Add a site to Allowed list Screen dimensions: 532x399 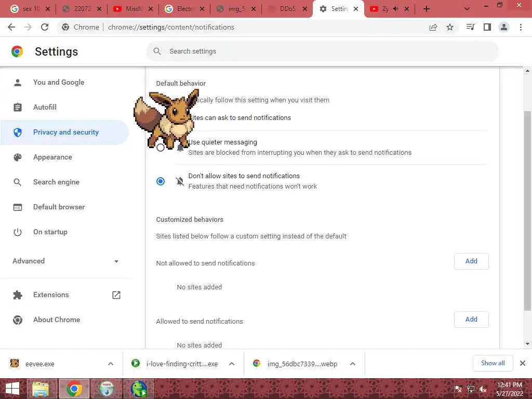tap(471, 320)
